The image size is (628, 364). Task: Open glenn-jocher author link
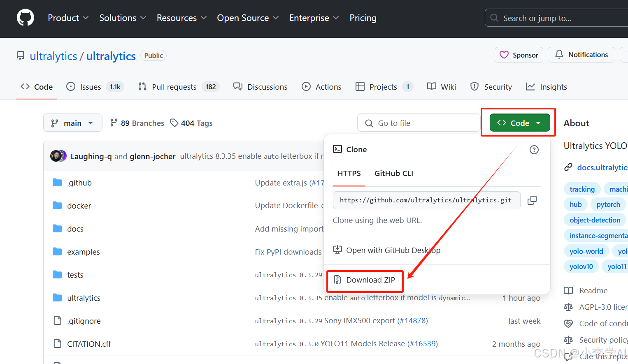point(153,156)
